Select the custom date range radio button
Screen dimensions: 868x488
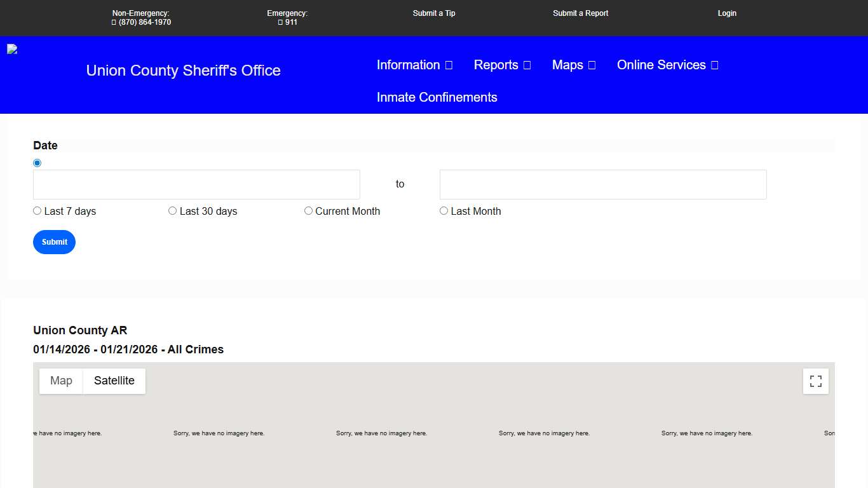click(x=37, y=163)
